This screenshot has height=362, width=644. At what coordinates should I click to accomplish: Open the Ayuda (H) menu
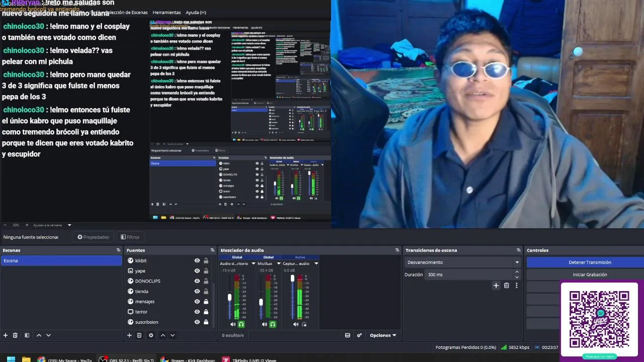click(196, 13)
